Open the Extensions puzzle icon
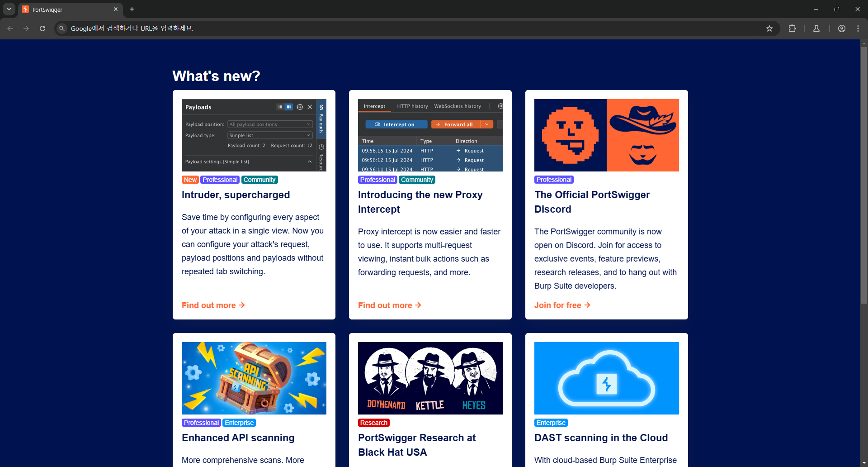The width and height of the screenshot is (868, 467). [x=792, y=29]
